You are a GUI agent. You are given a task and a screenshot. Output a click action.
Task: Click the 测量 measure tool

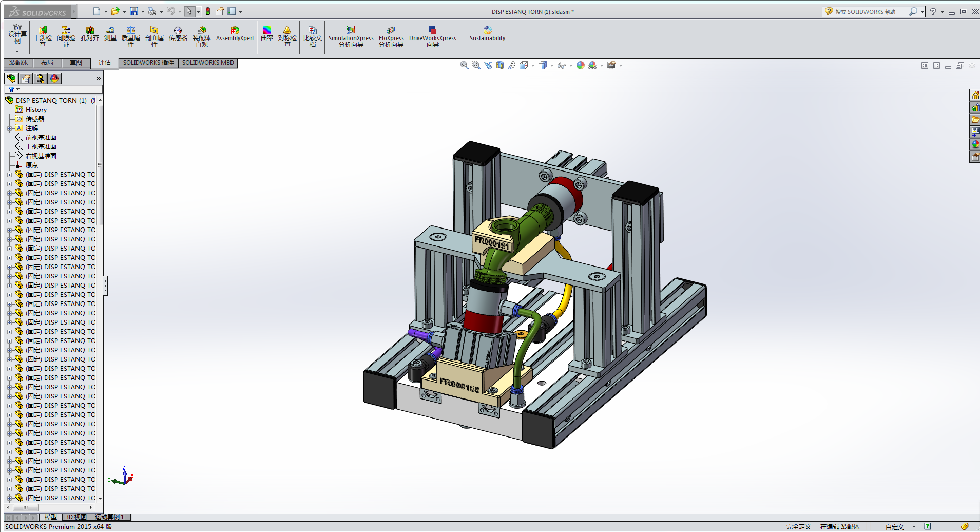coord(110,34)
